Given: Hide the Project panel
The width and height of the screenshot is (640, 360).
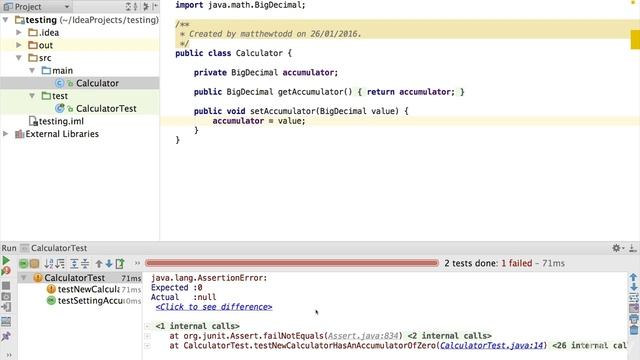Looking at the screenshot, I should [155, 7].
